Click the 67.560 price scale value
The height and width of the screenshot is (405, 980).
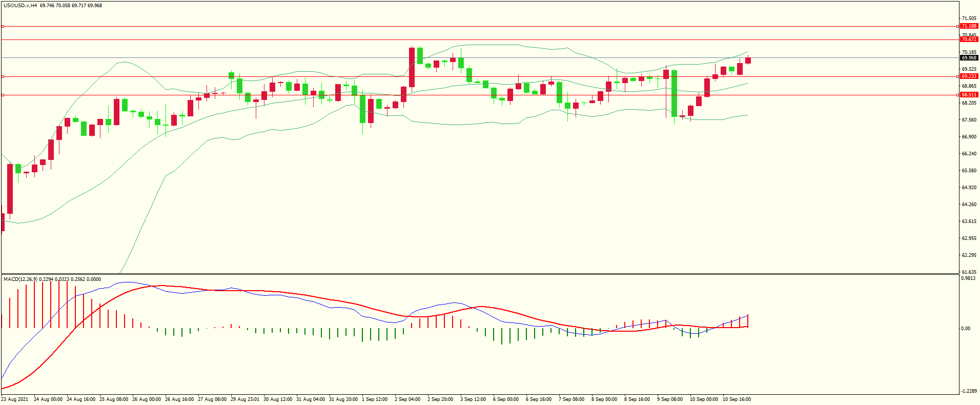pos(969,120)
